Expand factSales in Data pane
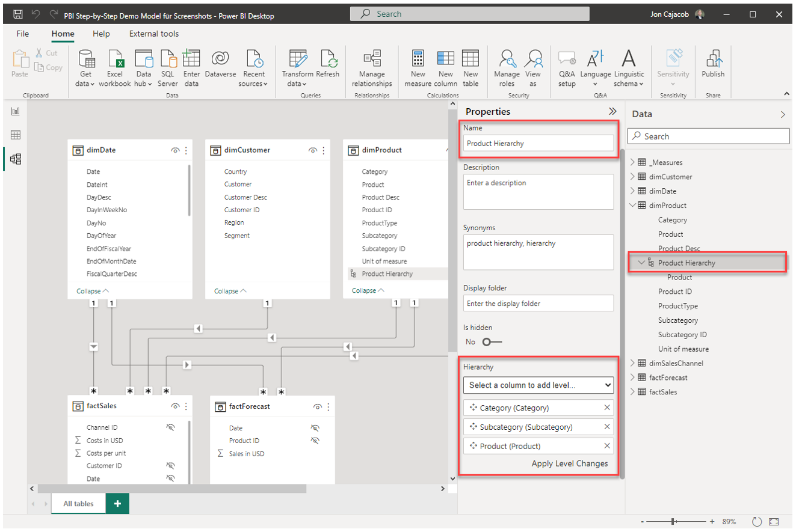This screenshot has height=532, width=796. pos(632,392)
